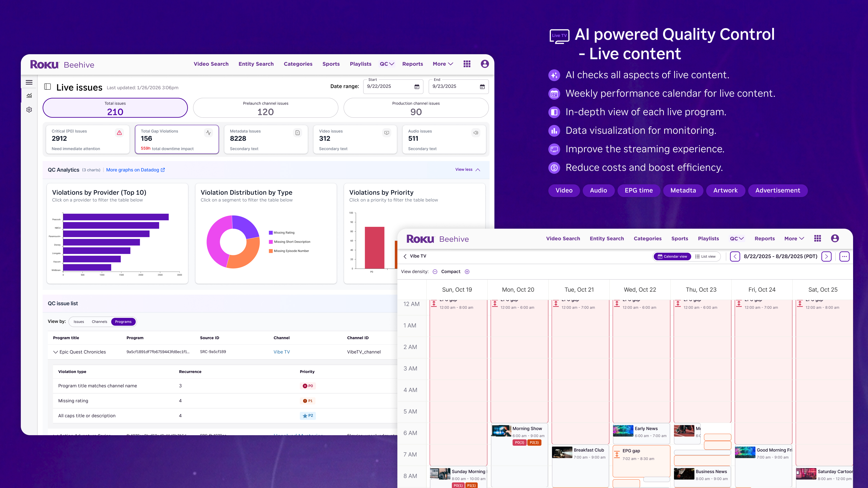Open the Start date calendar picker icon
The height and width of the screenshot is (488, 868).
[417, 87]
